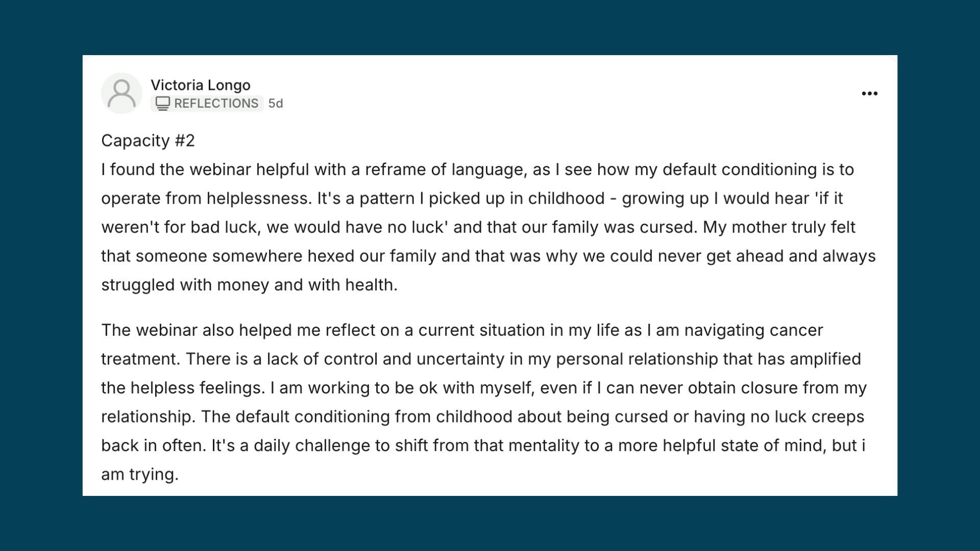Open the three-dot post options menu
The height and width of the screenshot is (551, 980).
(x=869, y=93)
